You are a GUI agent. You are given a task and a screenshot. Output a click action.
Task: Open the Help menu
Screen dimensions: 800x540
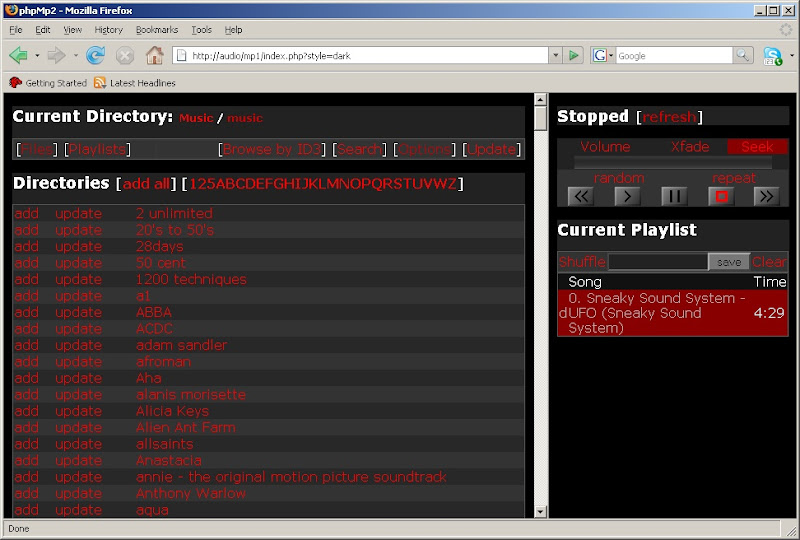[x=233, y=30]
